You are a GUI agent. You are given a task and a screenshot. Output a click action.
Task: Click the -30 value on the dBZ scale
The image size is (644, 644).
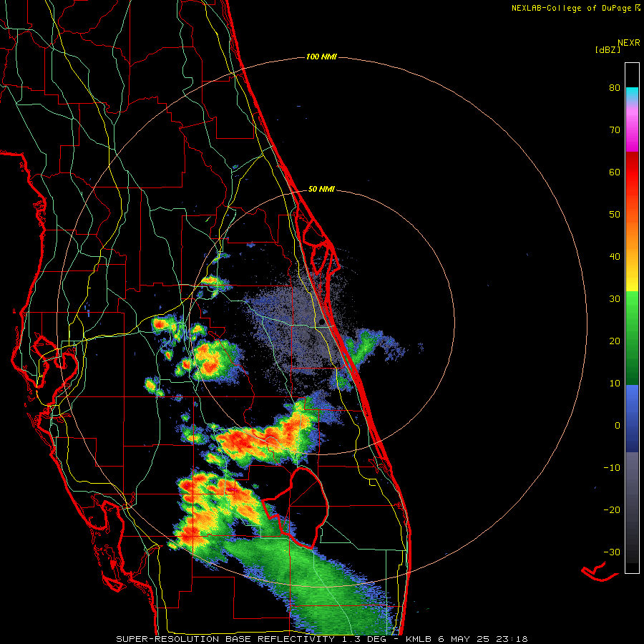(x=612, y=552)
